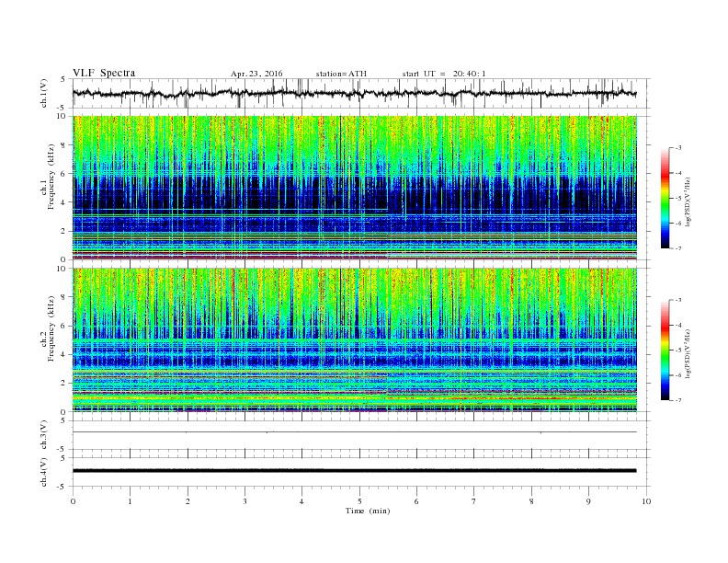Click the time axis tick label "7"

coord(474,501)
